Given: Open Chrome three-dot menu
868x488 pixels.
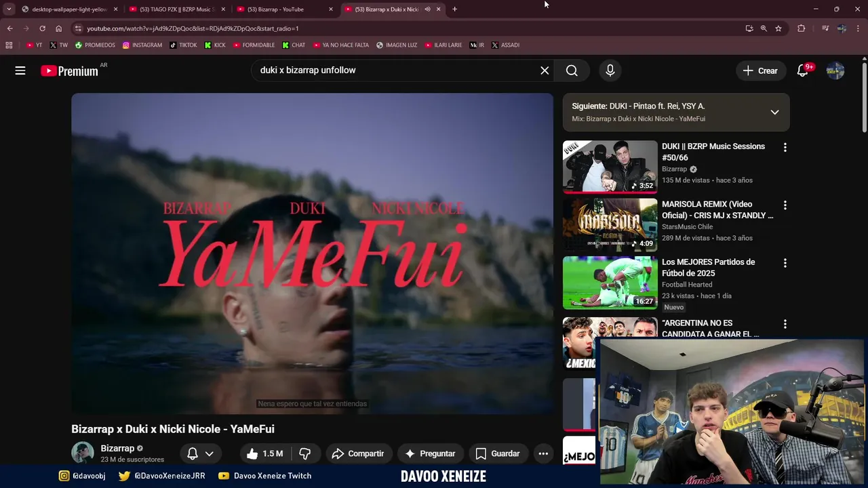Looking at the screenshot, I should (859, 28).
